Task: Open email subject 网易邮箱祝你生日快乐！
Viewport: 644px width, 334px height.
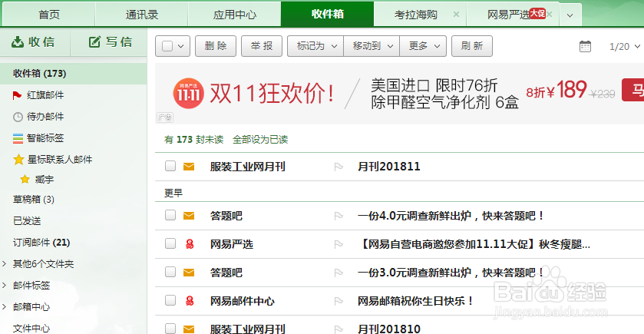Action: [x=416, y=301]
